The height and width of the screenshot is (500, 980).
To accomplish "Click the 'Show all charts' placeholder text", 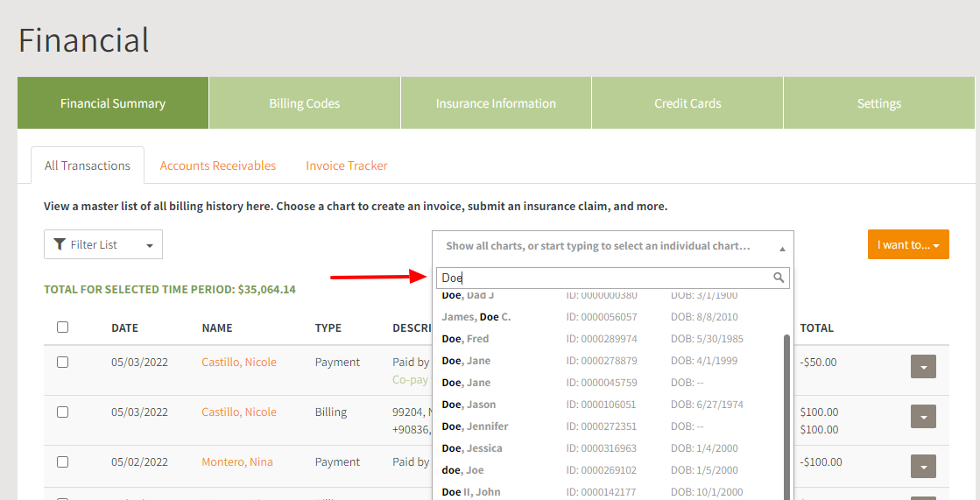I will (x=597, y=246).
